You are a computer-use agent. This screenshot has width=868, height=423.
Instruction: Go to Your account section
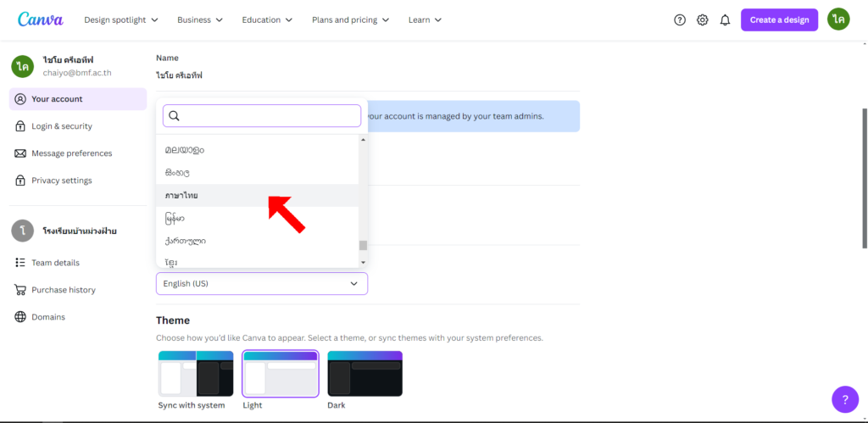point(78,99)
